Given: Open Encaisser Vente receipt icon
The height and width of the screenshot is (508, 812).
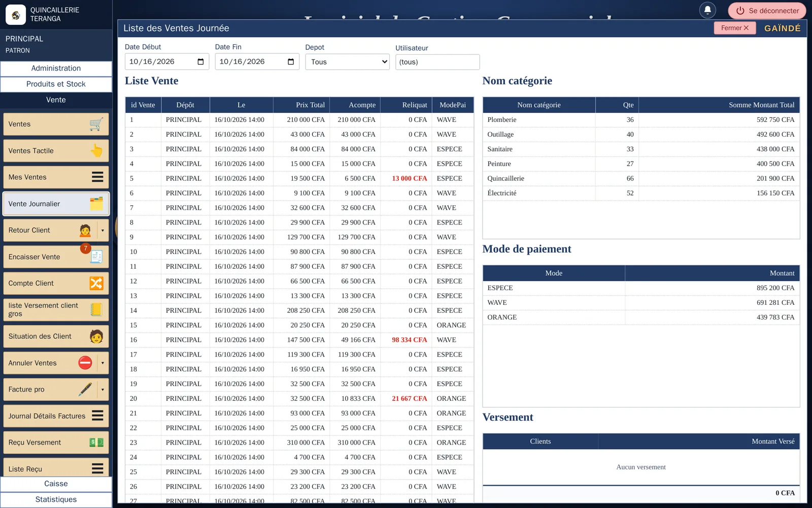Looking at the screenshot, I should tap(96, 257).
